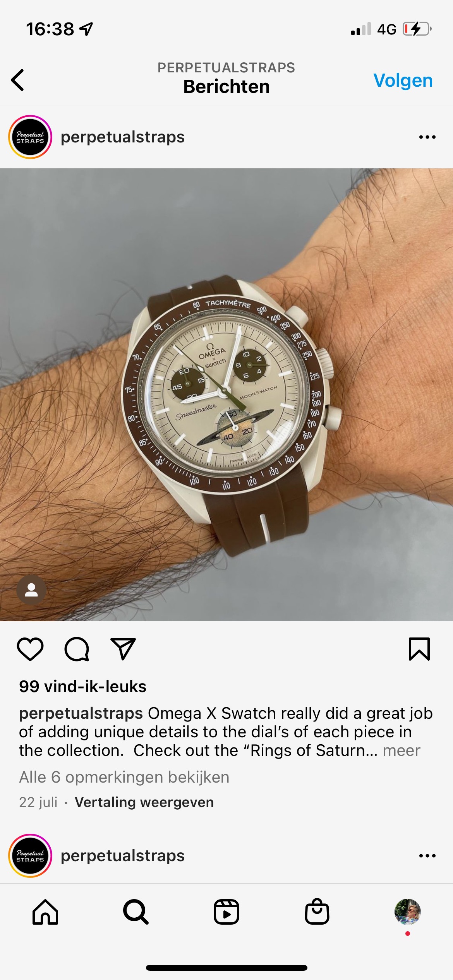The width and height of the screenshot is (453, 980).
Task: Open the Reels tab icon
Action: [x=226, y=911]
